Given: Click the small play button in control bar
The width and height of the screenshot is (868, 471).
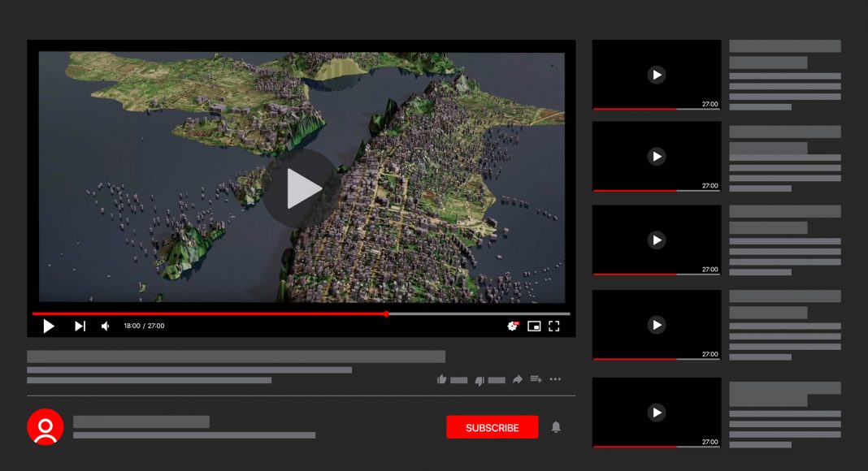Looking at the screenshot, I should pyautogui.click(x=49, y=326).
